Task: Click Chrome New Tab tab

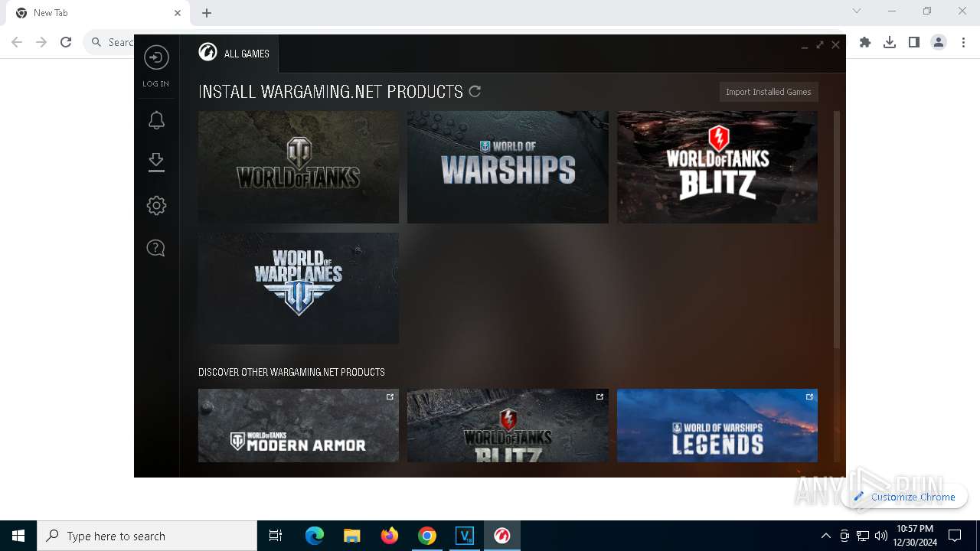Action: coord(98,13)
